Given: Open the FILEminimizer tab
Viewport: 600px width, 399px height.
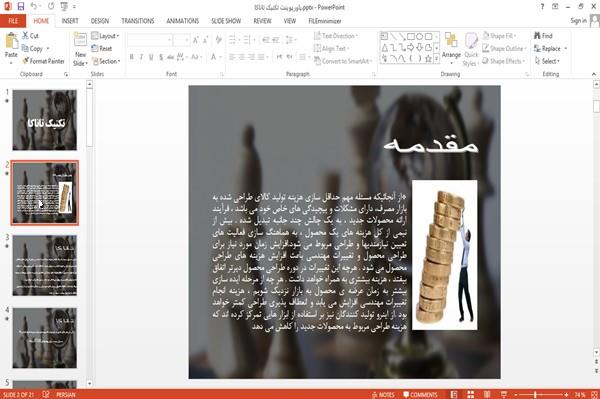Looking at the screenshot, I should click(x=325, y=21).
